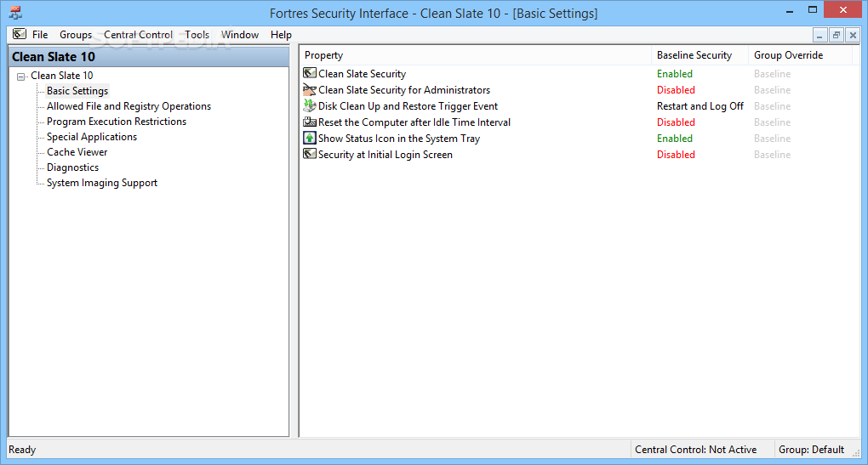Click the Clean Slate Security for Administrators icon

click(310, 89)
